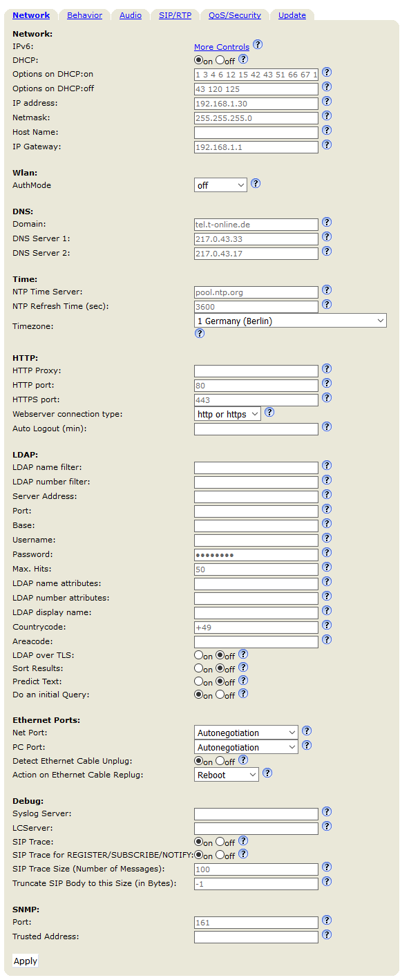Click the LCServer input field
The width and height of the screenshot is (420, 980).
click(x=256, y=828)
